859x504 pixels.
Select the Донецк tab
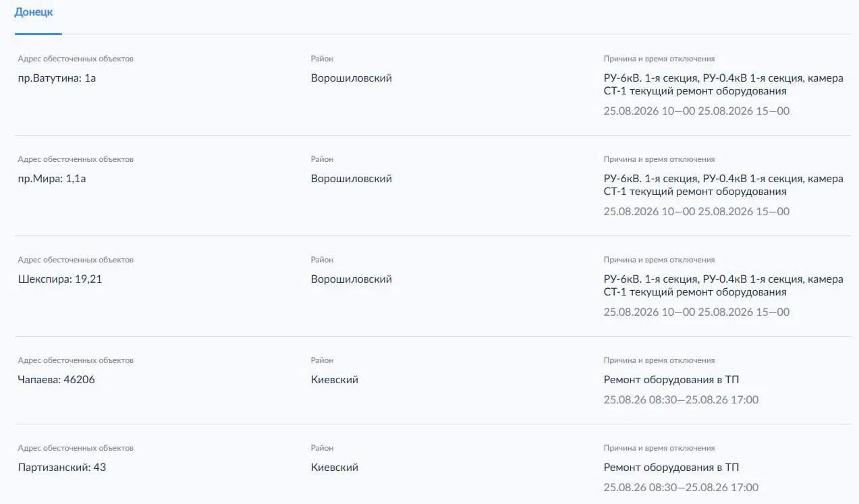coord(34,12)
